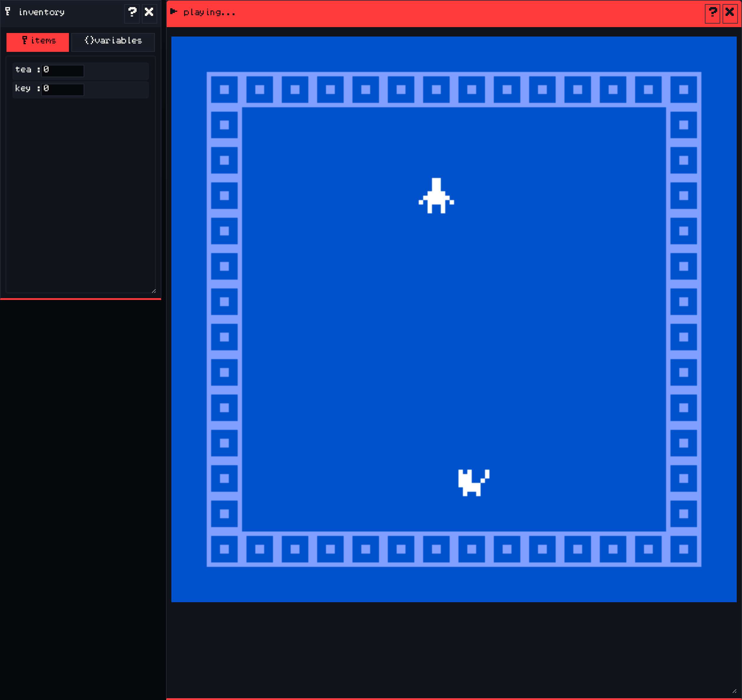Click the key value input field
The width and height of the screenshot is (742, 700).
click(63, 89)
